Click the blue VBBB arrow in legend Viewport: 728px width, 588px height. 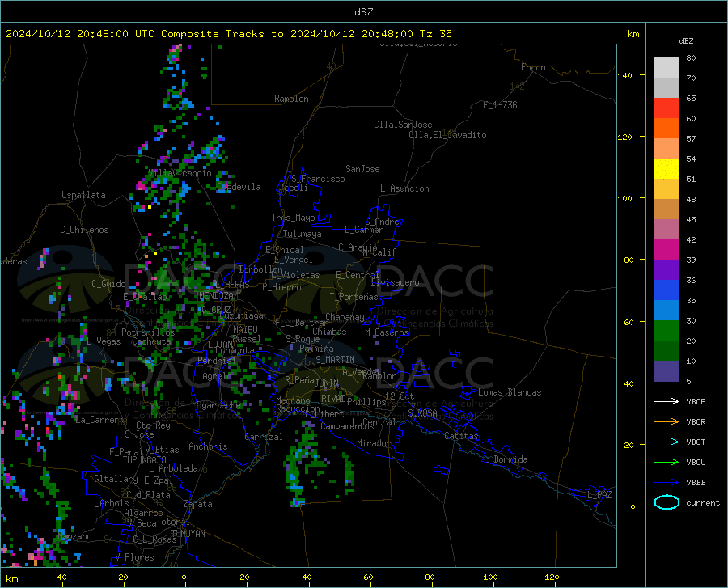click(x=667, y=483)
